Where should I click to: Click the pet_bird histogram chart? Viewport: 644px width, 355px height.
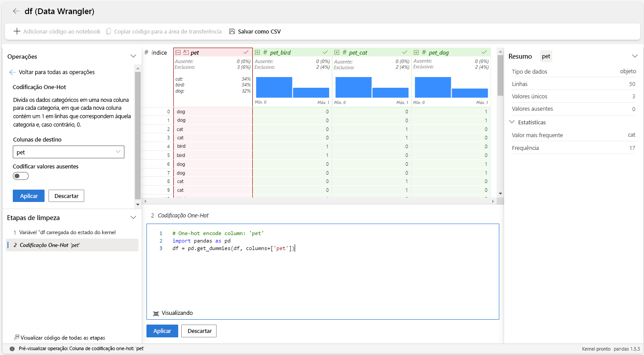tap(292, 87)
